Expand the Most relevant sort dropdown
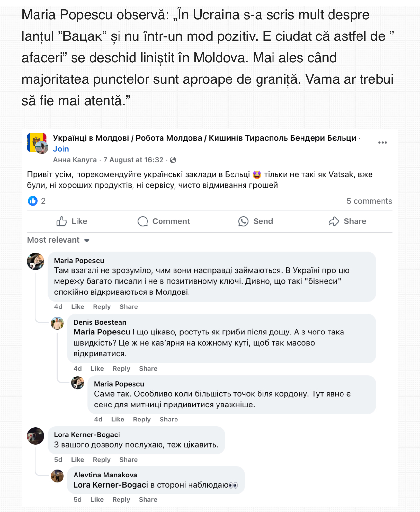This screenshot has width=420, height=512. click(58, 240)
